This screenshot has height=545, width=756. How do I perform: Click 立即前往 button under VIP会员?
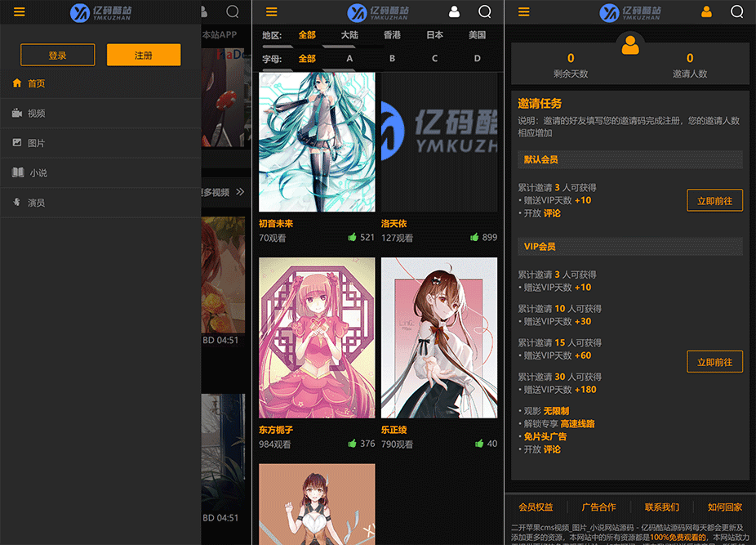(x=714, y=362)
